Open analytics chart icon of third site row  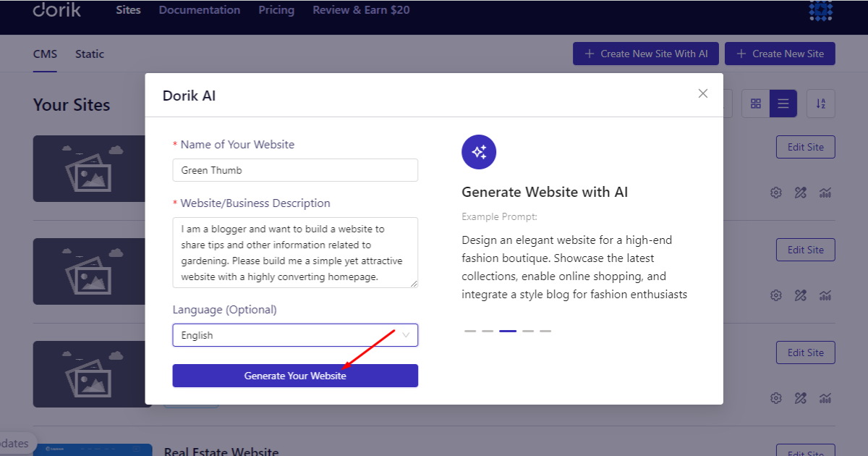pos(825,398)
